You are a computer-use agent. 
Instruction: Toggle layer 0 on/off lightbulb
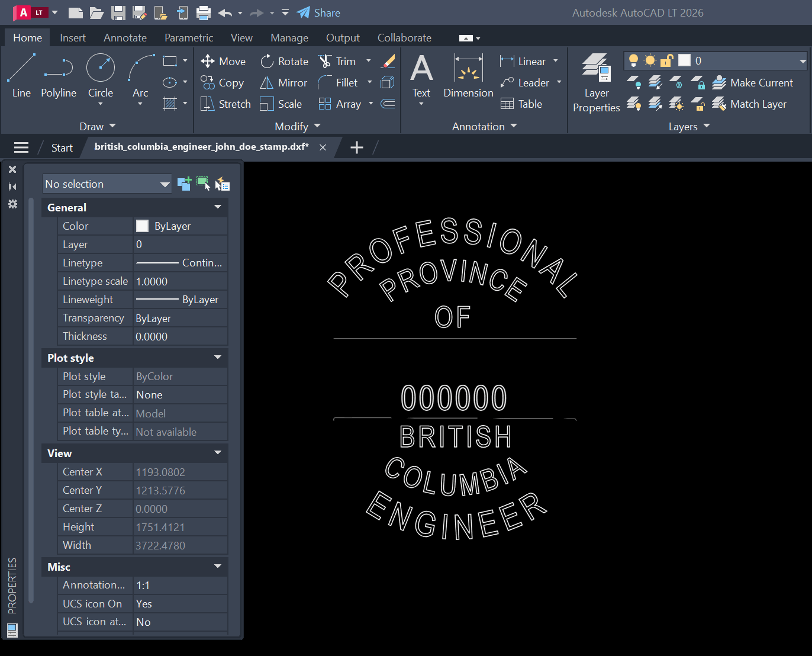tap(633, 60)
